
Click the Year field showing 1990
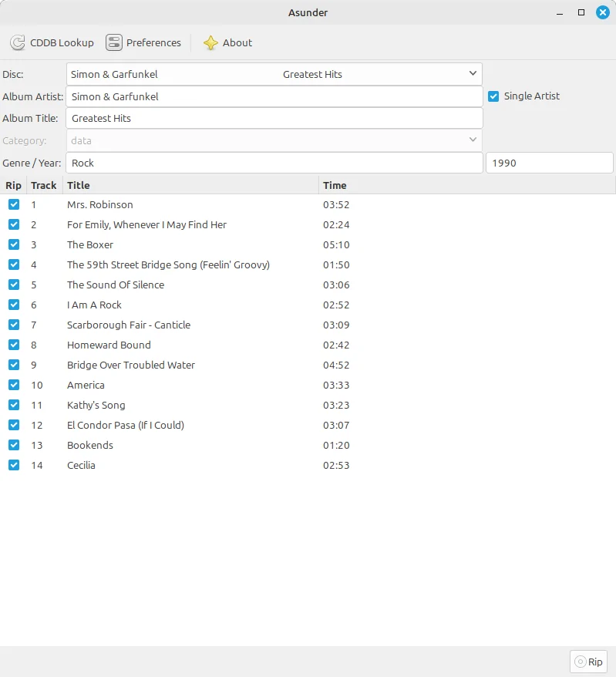click(549, 163)
